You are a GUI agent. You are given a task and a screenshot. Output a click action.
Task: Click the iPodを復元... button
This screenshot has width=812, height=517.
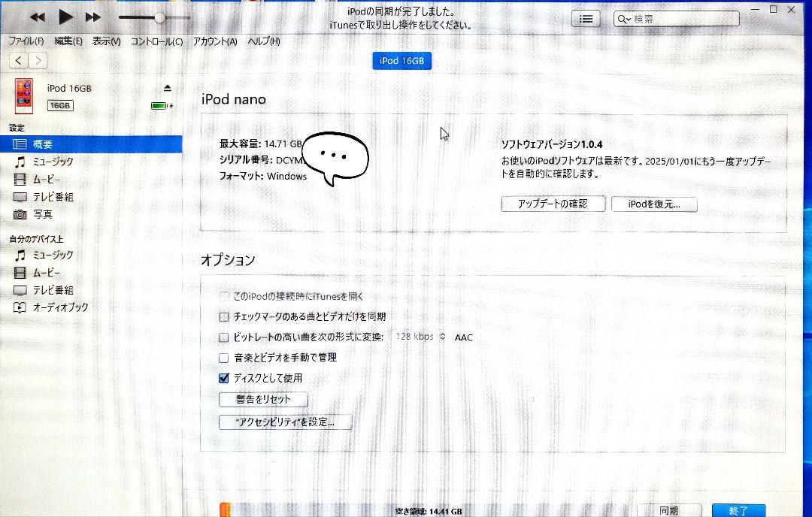(x=654, y=204)
